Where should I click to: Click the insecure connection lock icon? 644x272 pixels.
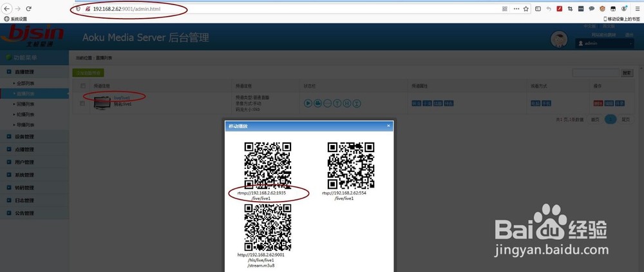88,8
